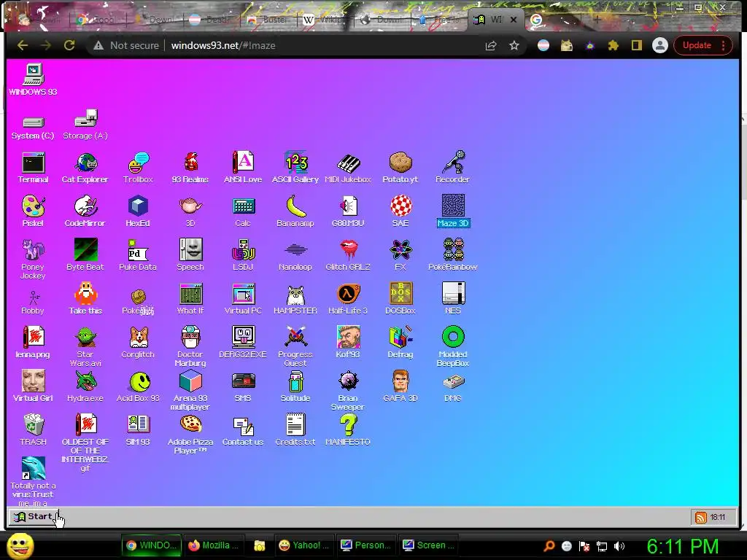The height and width of the screenshot is (560, 747).
Task: Open the 3D teapot icon
Action: pos(190,211)
